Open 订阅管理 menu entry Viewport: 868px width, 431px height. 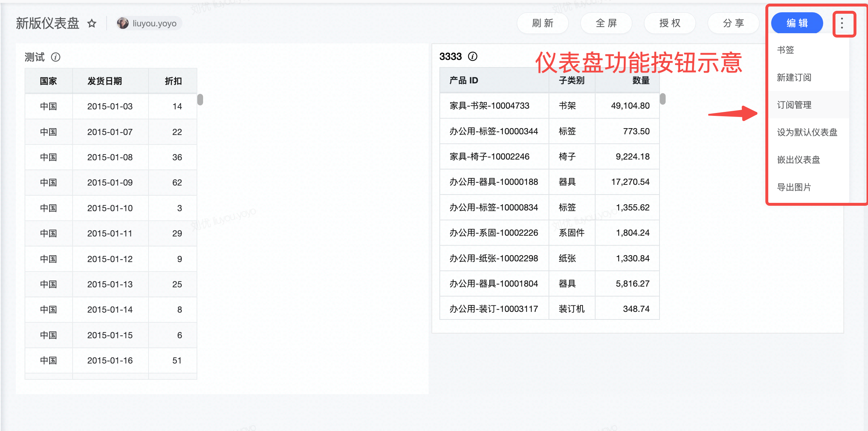794,105
